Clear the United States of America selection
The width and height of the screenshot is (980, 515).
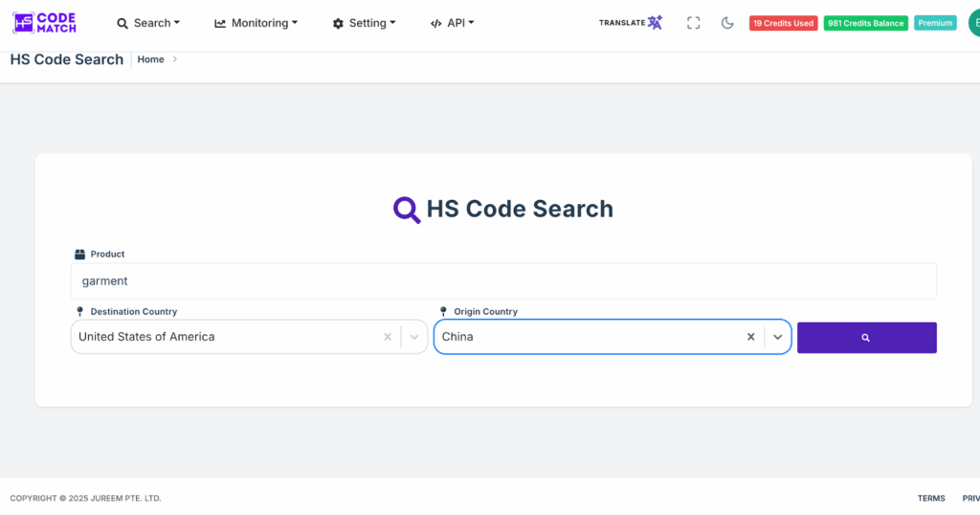(x=388, y=337)
